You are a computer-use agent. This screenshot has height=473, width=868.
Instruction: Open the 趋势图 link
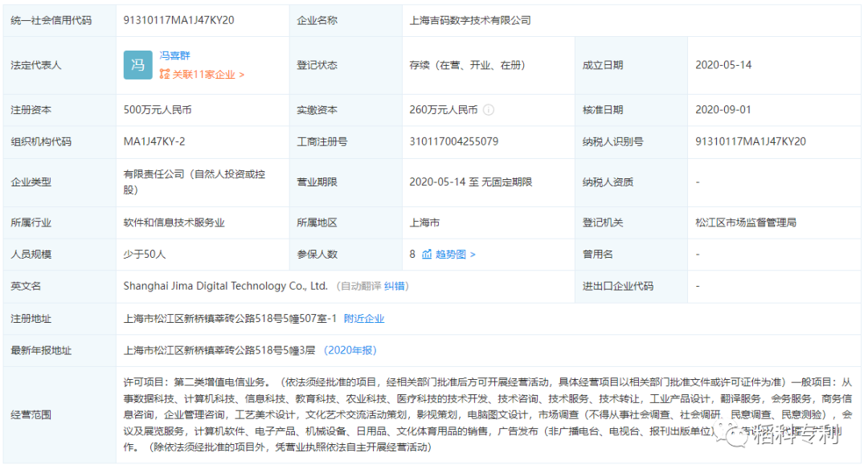[451, 255]
